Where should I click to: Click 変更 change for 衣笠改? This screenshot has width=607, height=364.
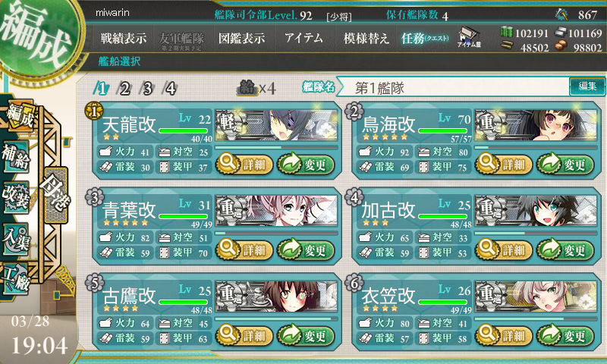click(x=565, y=335)
